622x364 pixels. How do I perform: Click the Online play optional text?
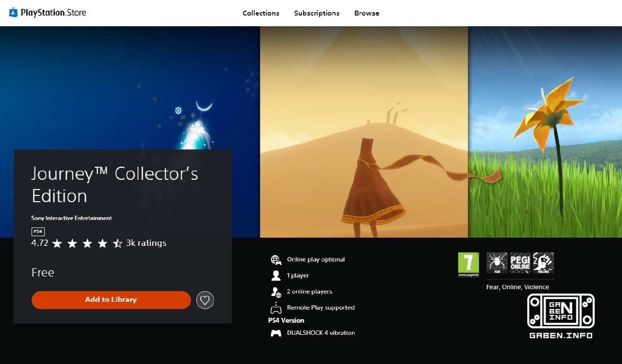point(316,260)
